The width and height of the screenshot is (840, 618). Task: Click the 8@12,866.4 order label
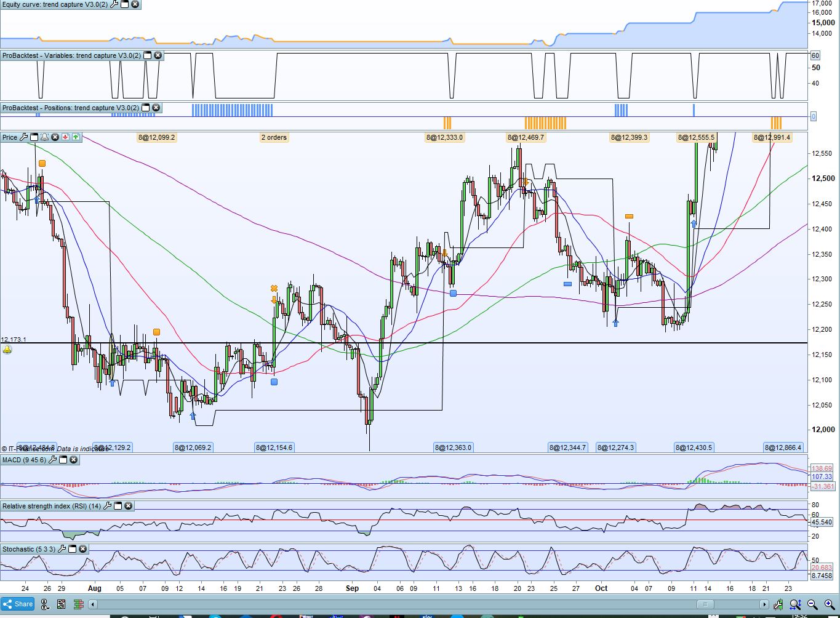point(783,447)
